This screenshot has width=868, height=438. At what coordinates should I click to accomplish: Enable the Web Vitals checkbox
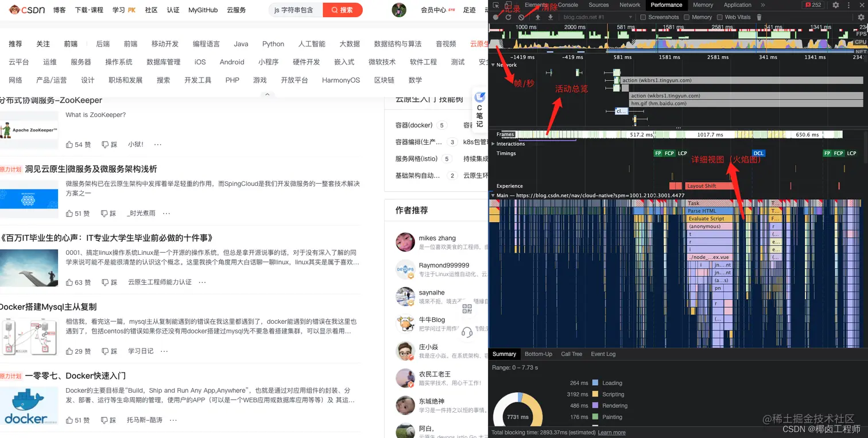pyautogui.click(x=719, y=17)
